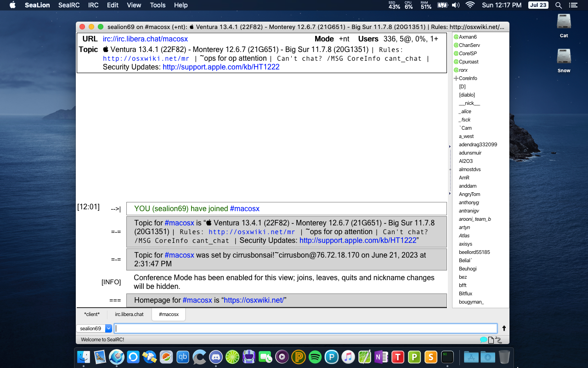Viewport: 588px width, 368px height.
Task: Open the orange S app in dock
Action: (x=431, y=356)
